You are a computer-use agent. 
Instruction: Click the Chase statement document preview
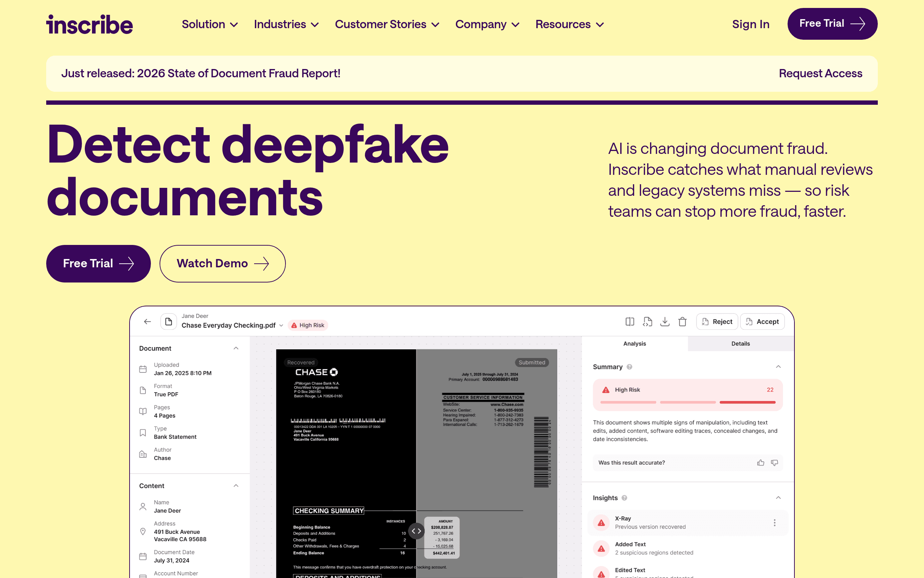(417, 463)
